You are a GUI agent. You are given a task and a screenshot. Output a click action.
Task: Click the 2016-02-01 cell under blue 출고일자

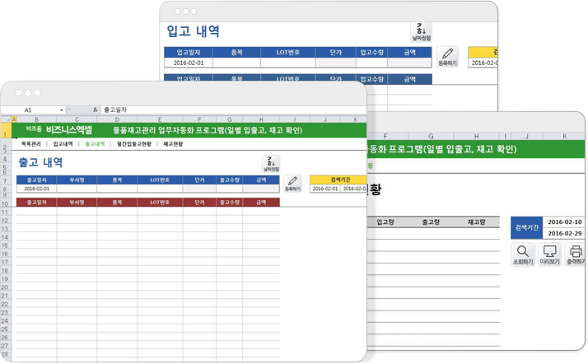36,189
